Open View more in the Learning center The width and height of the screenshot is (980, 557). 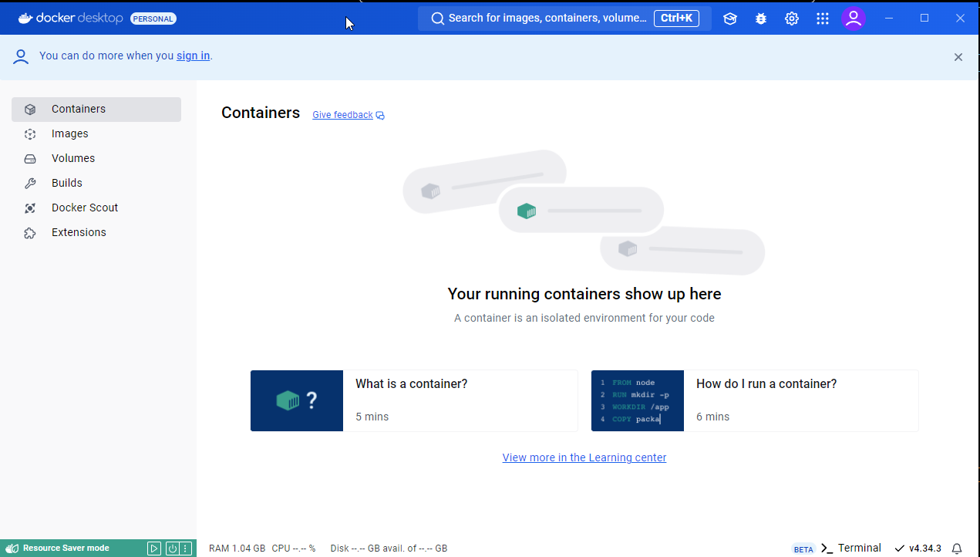584,457
